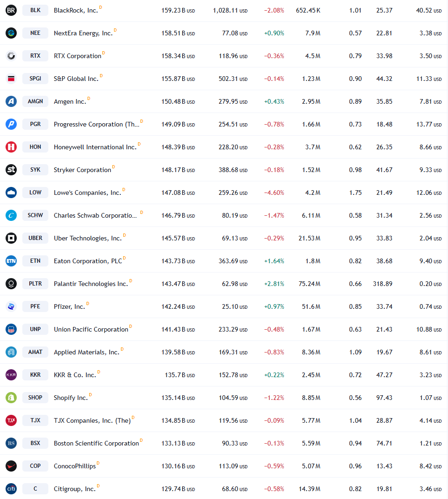Open the COP ticker badge
The height and width of the screenshot is (499, 448).
(35, 466)
